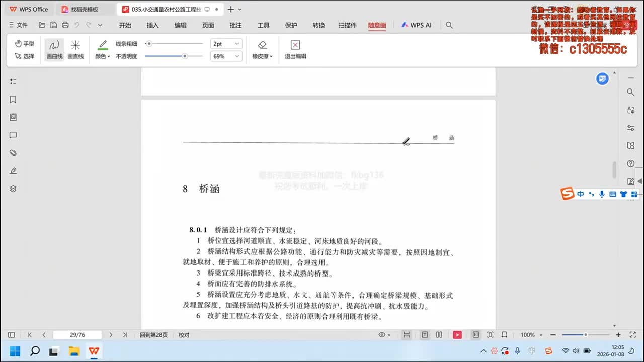644x362 pixels.
Task: Activate the draw straight line (画直线) tool
Action: point(75,50)
